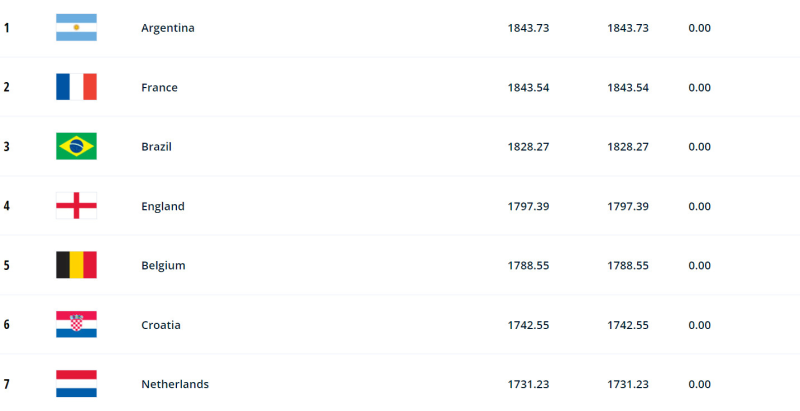Image resolution: width=800 pixels, height=411 pixels.
Task: Click Brazil's points change value 0.00
Action: coord(699,147)
